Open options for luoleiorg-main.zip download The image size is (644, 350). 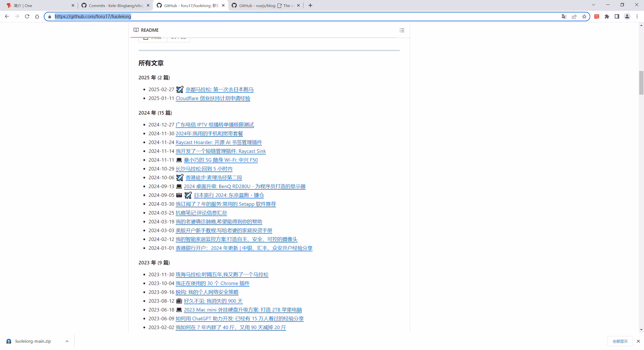tap(67, 341)
